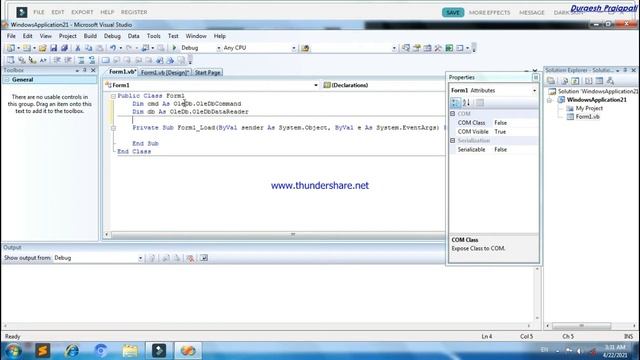This screenshot has height=360, width=640.
Task: Collapse the Public Class Form1 code region
Action: coord(113,96)
